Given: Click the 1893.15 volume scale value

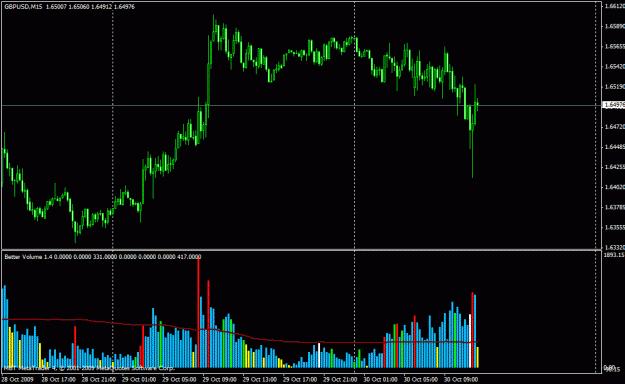Looking at the screenshot, I should tap(614, 255).
